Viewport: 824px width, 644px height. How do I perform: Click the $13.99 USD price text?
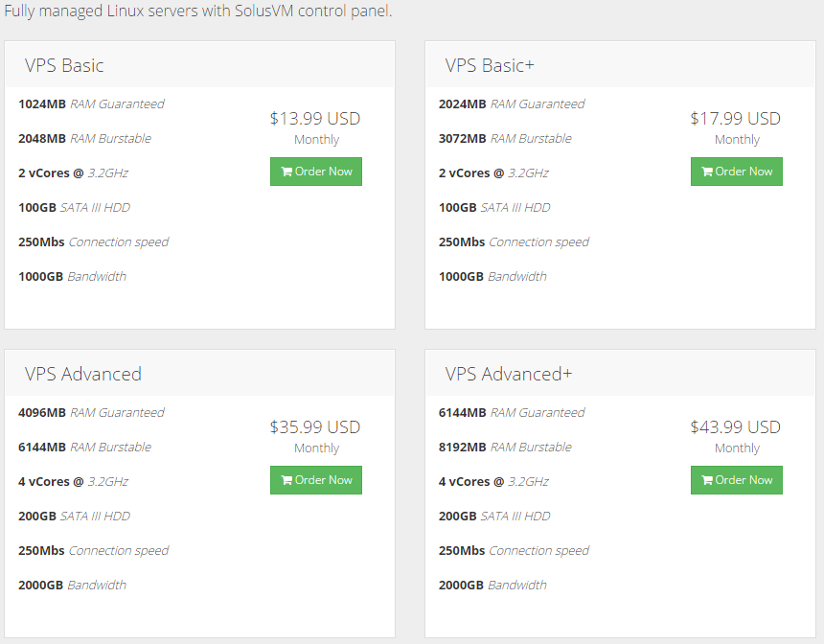pos(315,118)
